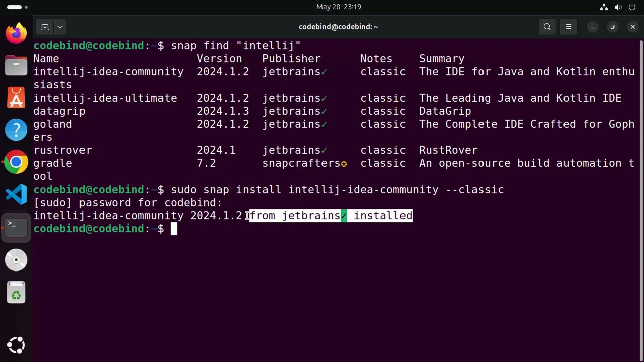This screenshot has width=644, height=362.
Task: Click the highlighted word installed
Action: (x=383, y=216)
